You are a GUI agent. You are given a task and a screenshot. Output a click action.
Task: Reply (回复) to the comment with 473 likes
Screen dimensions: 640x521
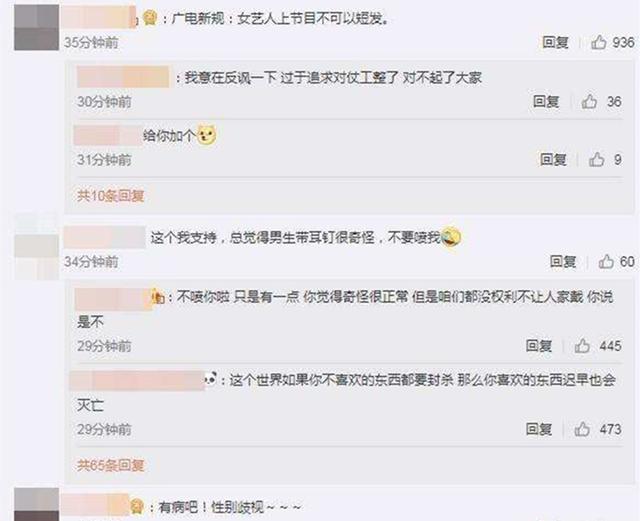click(x=539, y=429)
